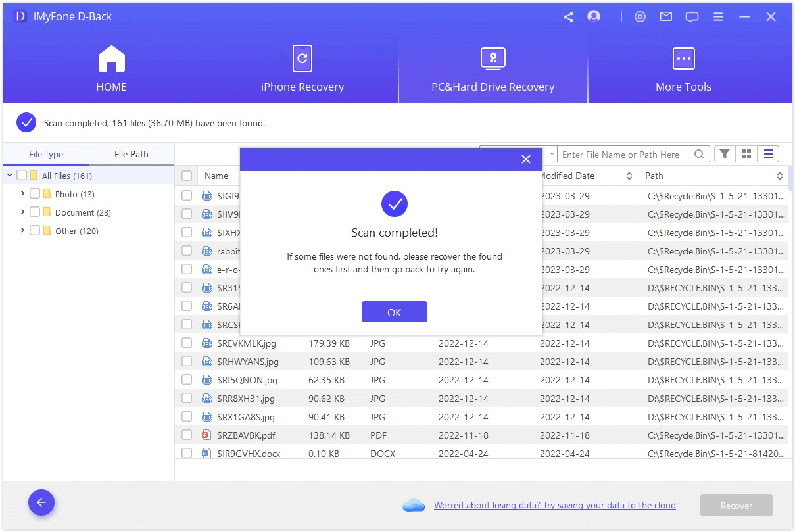Select the Other (120) tree item
This screenshot has height=532, width=795.
pos(77,231)
